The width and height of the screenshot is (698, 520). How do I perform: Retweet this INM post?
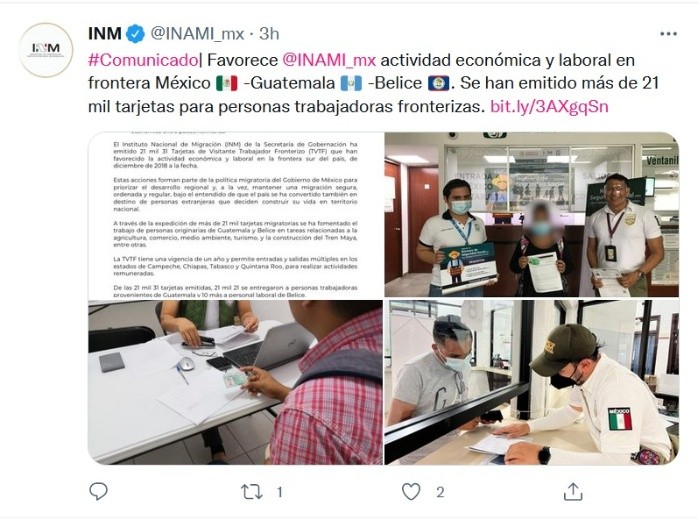coord(252,492)
